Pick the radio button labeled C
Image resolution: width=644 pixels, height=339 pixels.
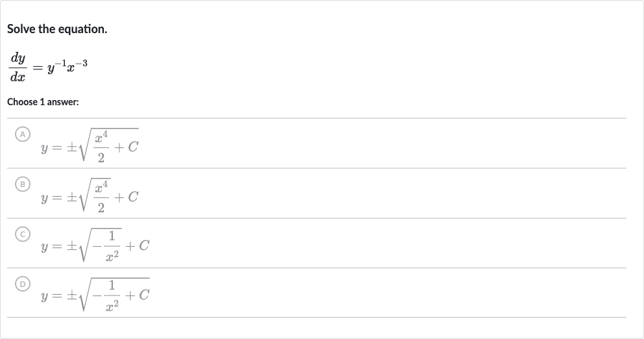[23, 234]
